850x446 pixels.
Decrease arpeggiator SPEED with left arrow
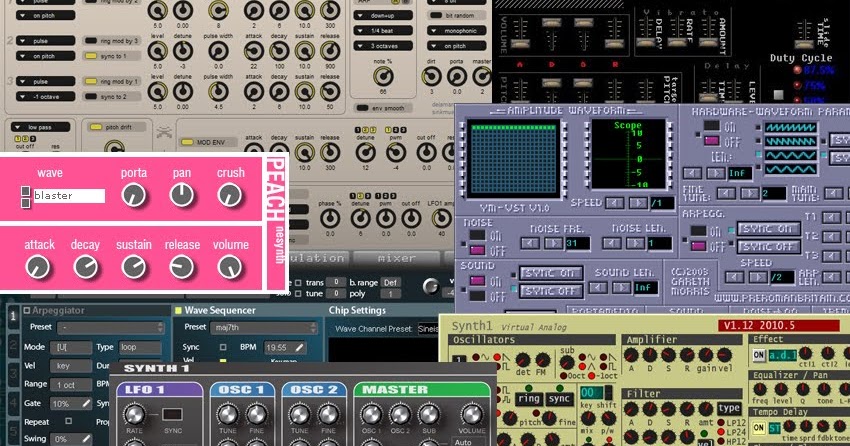click(735, 277)
